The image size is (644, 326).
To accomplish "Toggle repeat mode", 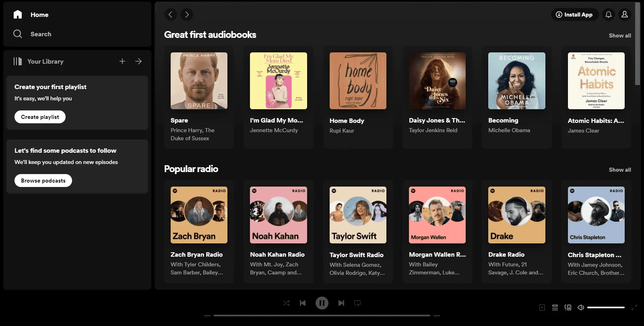I will (357, 303).
